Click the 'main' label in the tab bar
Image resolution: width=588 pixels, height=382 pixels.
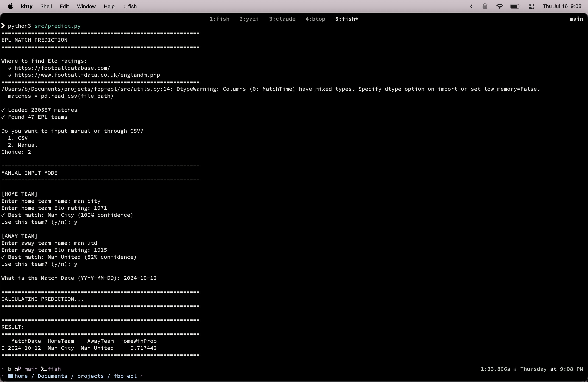point(576,19)
